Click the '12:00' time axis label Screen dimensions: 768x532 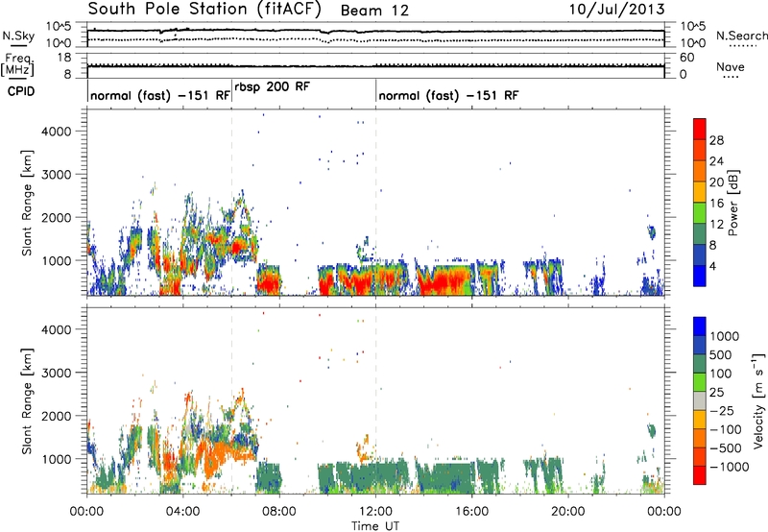375,512
